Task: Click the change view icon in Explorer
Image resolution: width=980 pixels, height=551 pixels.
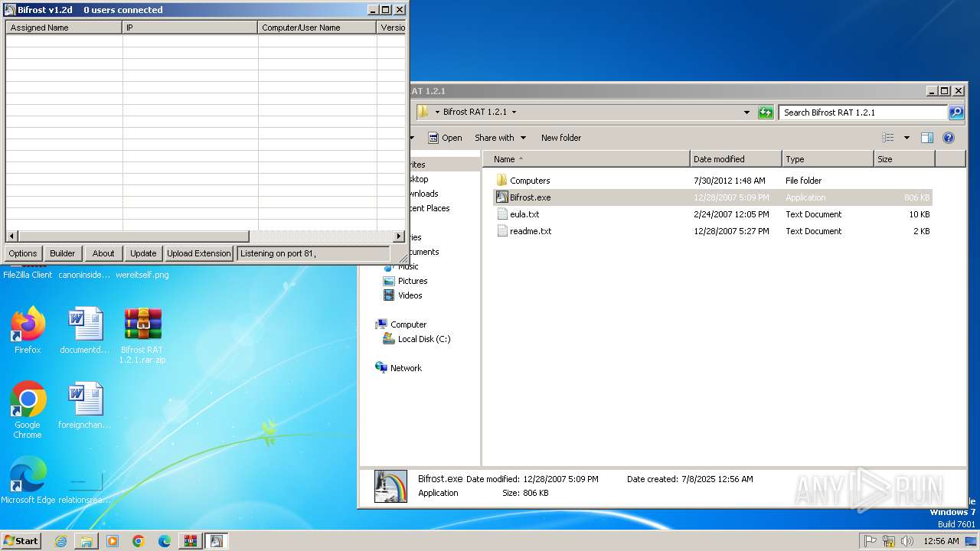Action: [x=888, y=138]
